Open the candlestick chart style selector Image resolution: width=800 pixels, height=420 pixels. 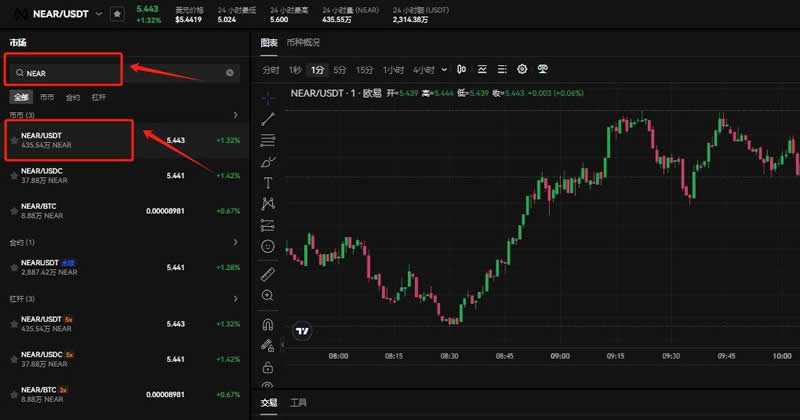click(461, 69)
